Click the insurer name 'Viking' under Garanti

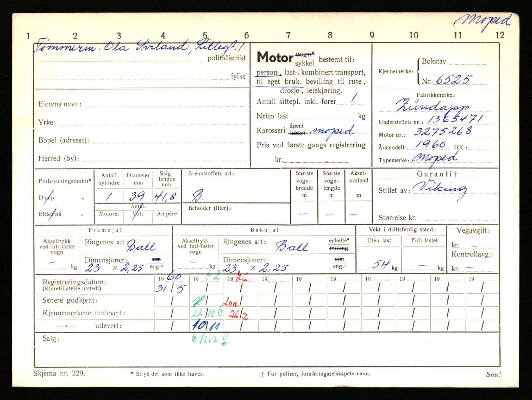pos(440,190)
